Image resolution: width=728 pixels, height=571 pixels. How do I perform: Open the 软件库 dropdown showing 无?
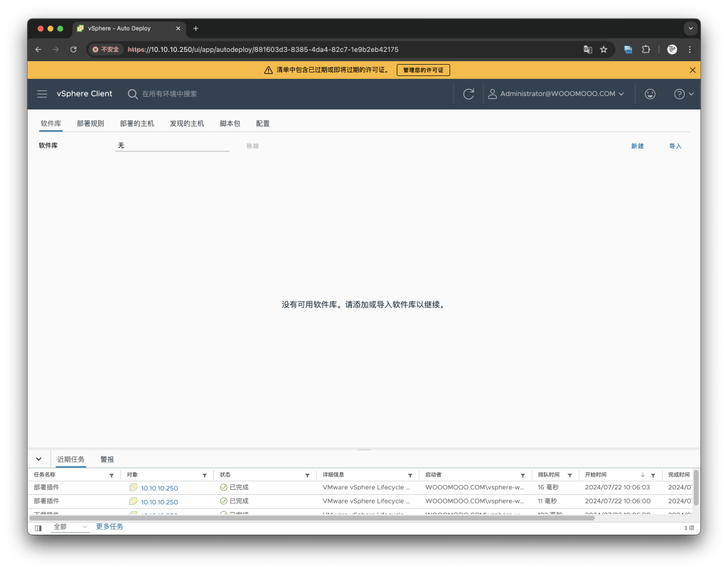pyautogui.click(x=172, y=146)
